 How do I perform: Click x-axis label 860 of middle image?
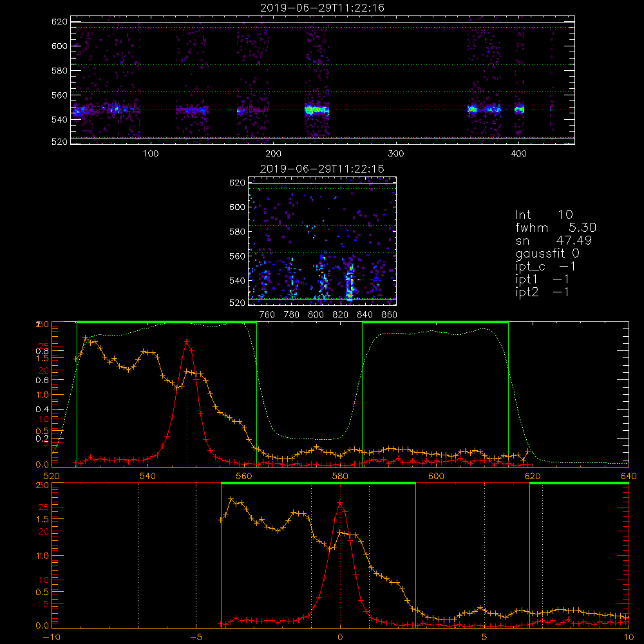pos(390,315)
